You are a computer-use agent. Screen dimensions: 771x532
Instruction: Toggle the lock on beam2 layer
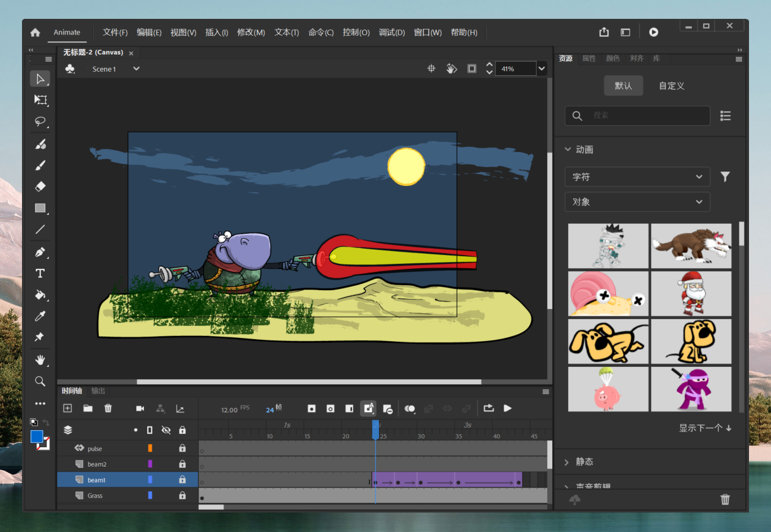(182, 464)
